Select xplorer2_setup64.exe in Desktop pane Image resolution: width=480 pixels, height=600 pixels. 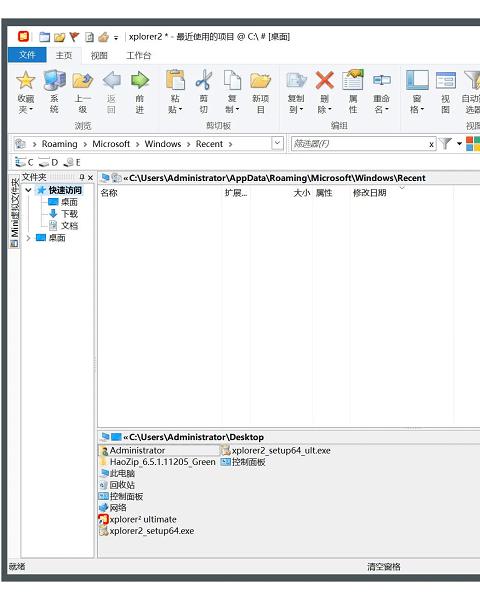point(152,531)
